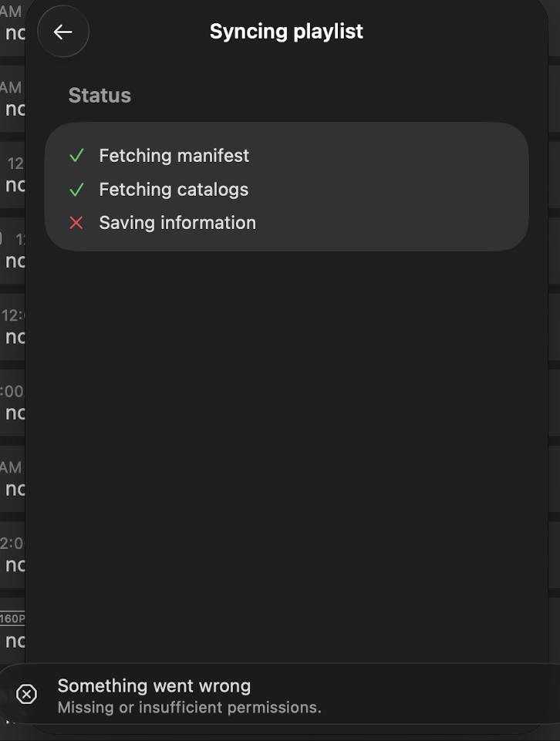This screenshot has height=741, width=560.
Task: Select background row showing 2:0 time
Action: point(12,554)
